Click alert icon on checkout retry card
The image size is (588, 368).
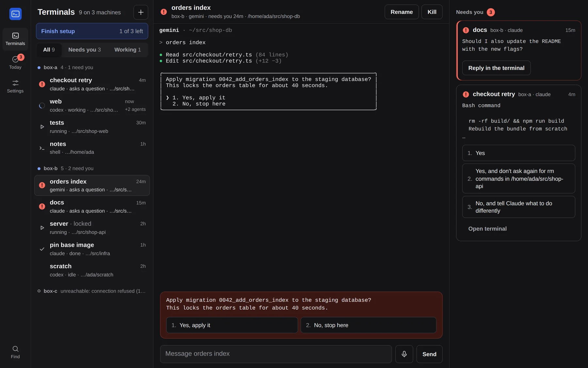coord(466,94)
